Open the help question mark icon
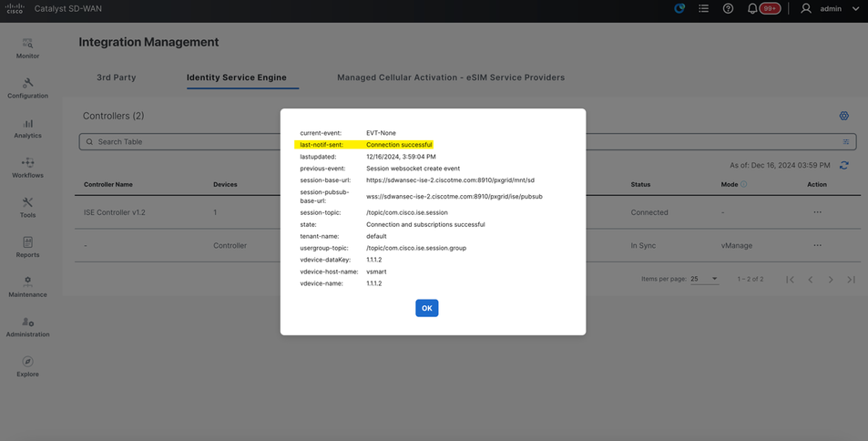The image size is (868, 441). pyautogui.click(x=729, y=8)
